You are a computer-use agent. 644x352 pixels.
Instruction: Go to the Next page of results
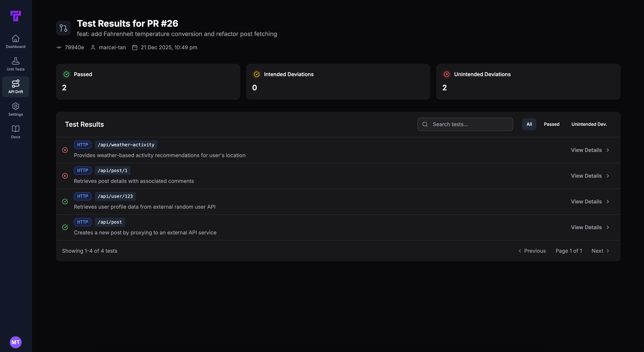tap(600, 251)
